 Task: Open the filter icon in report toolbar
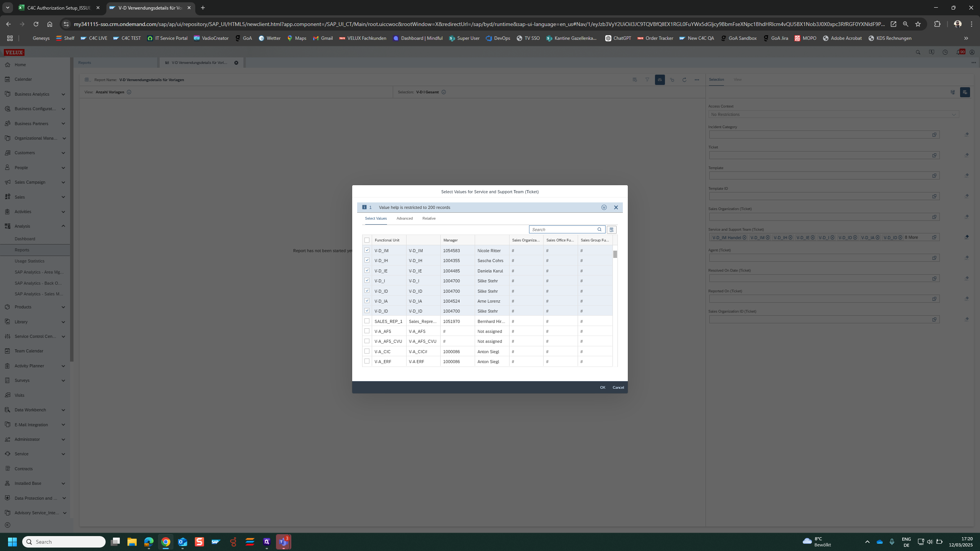pyautogui.click(x=647, y=80)
